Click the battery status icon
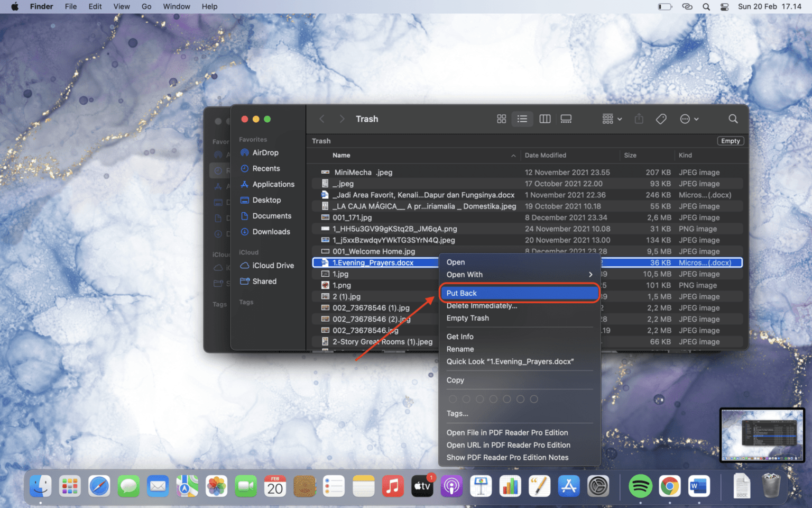The height and width of the screenshot is (508, 812). 665,6
